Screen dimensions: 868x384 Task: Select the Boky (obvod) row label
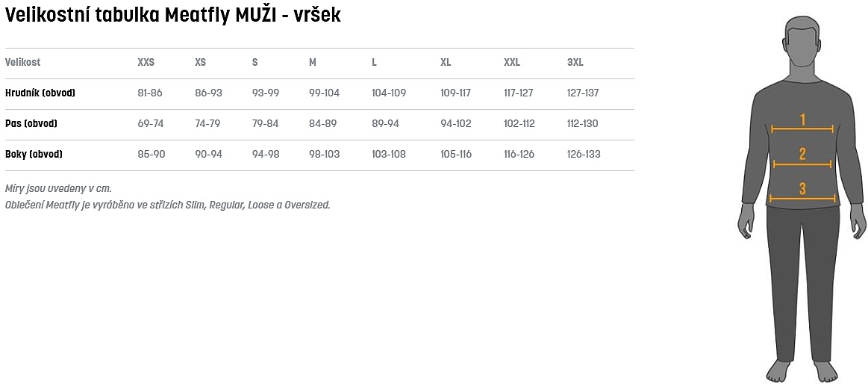coord(34,155)
